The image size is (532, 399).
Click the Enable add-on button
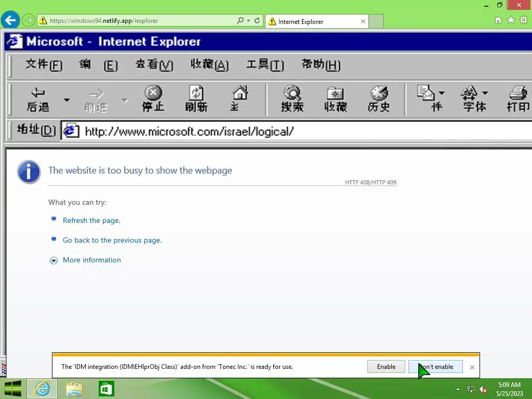[x=386, y=367]
